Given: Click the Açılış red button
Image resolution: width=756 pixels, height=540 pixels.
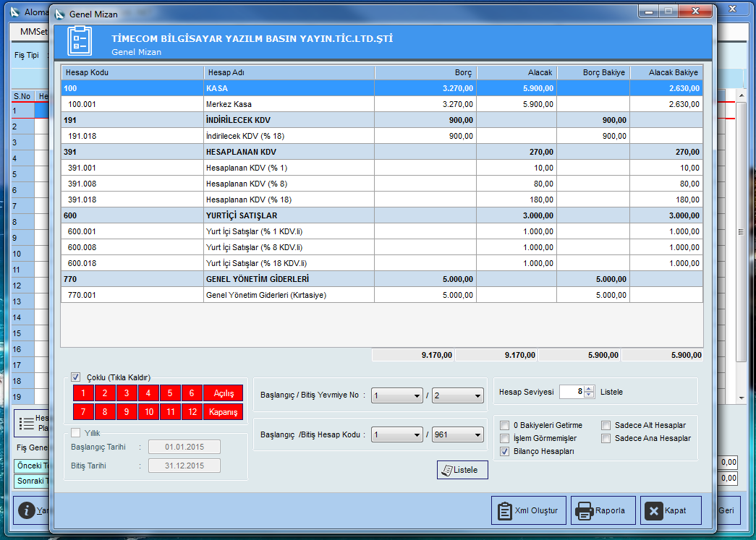Looking at the screenshot, I should pyautogui.click(x=224, y=393).
